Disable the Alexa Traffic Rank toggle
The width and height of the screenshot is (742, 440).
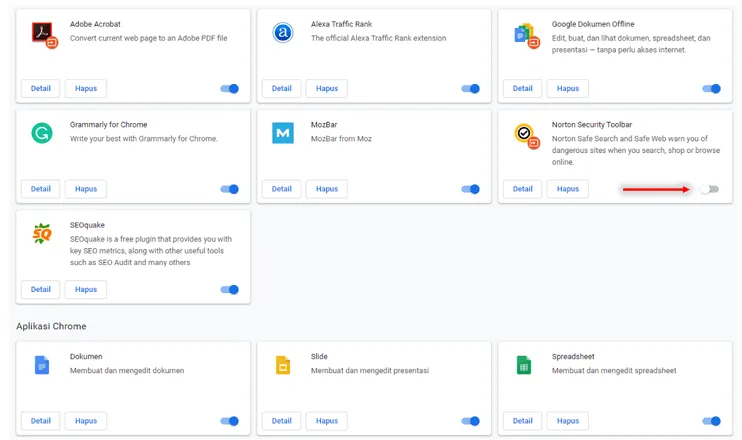[x=470, y=88]
